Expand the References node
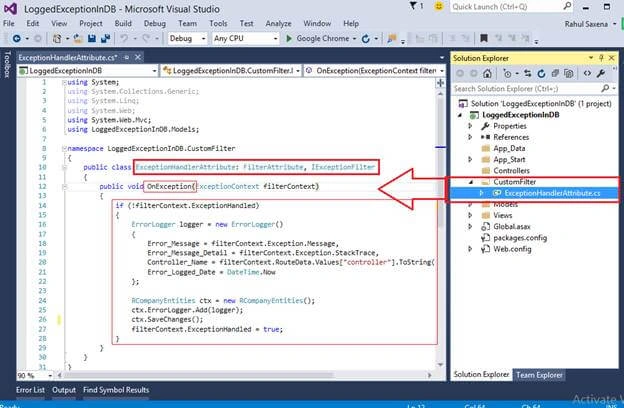 [x=470, y=137]
